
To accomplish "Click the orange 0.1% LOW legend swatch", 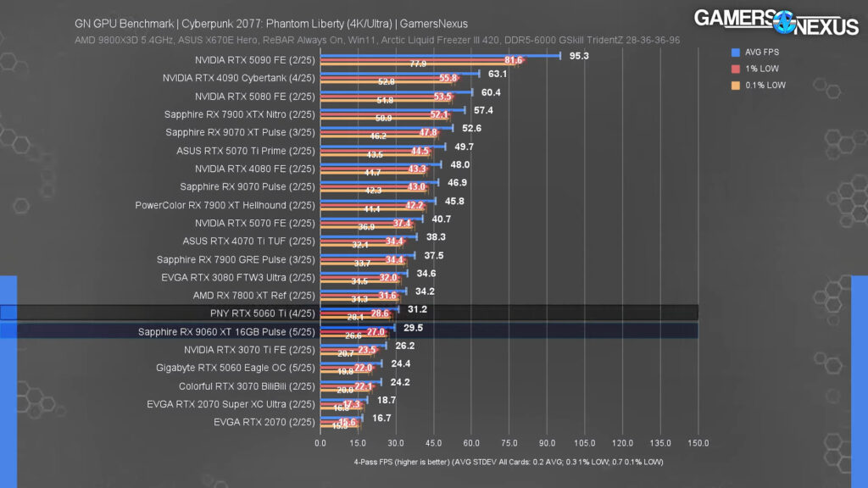I will (x=735, y=86).
